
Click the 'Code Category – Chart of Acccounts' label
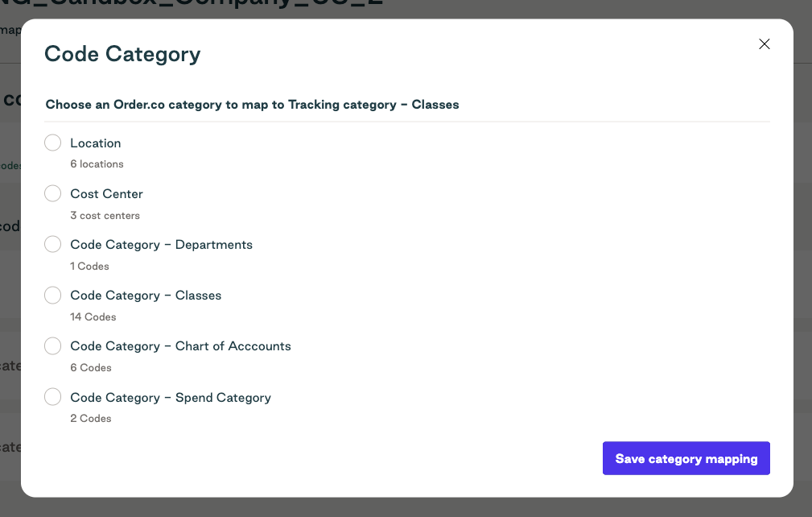pos(181,346)
